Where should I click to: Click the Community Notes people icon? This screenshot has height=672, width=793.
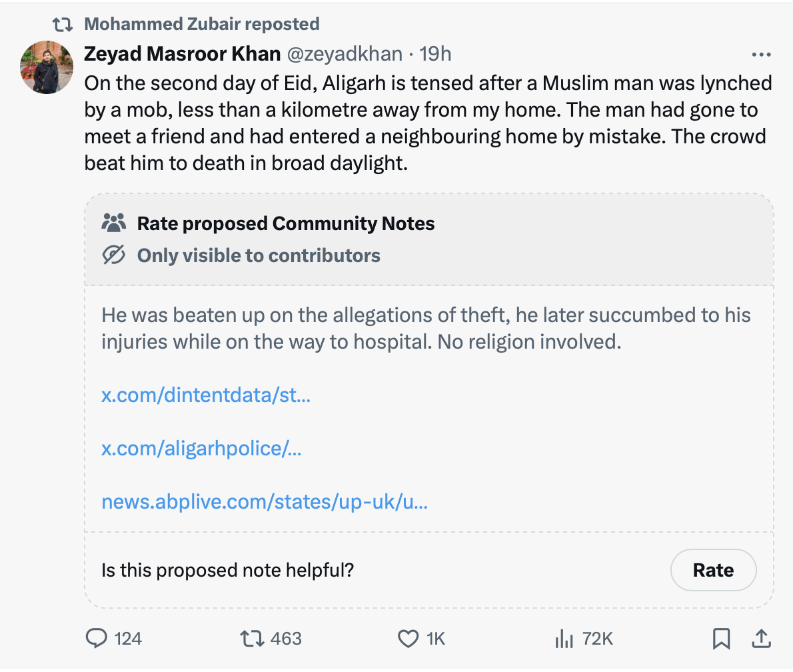click(x=114, y=223)
